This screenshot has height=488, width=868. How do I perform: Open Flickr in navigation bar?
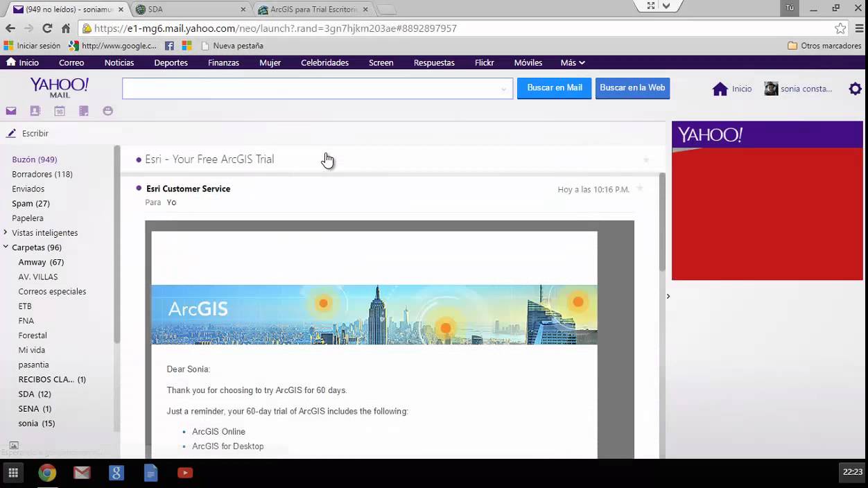(484, 62)
